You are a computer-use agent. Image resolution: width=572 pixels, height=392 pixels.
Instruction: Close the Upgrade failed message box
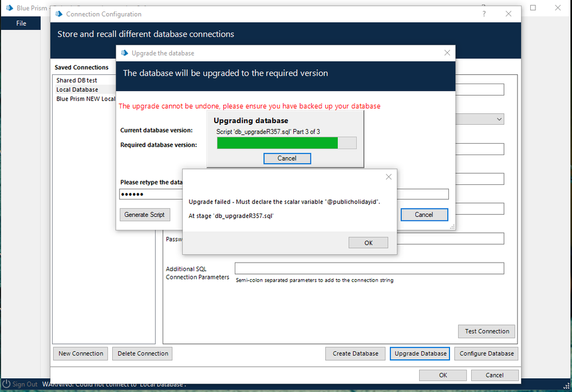[x=389, y=177]
